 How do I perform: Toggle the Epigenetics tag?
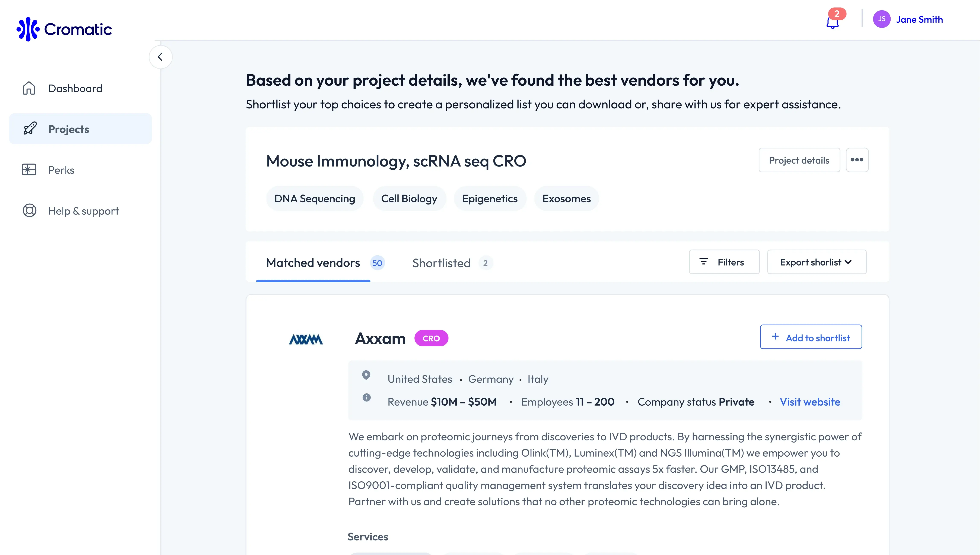click(490, 198)
